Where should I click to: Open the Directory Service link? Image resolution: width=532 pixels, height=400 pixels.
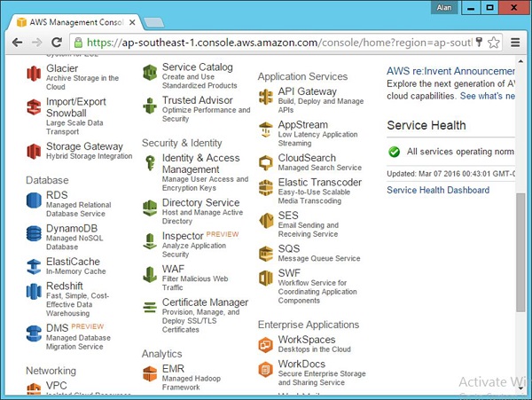[x=201, y=202]
